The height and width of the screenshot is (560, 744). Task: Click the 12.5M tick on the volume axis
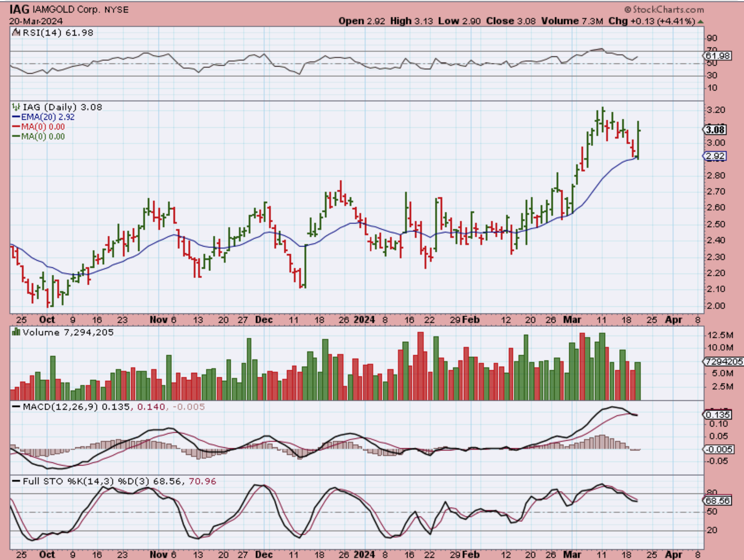tap(720, 335)
